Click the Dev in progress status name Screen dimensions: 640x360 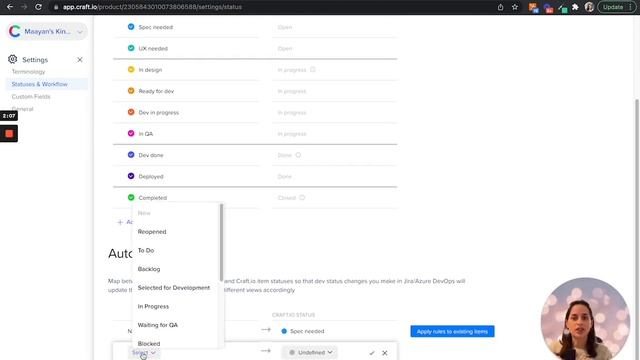(x=158, y=113)
